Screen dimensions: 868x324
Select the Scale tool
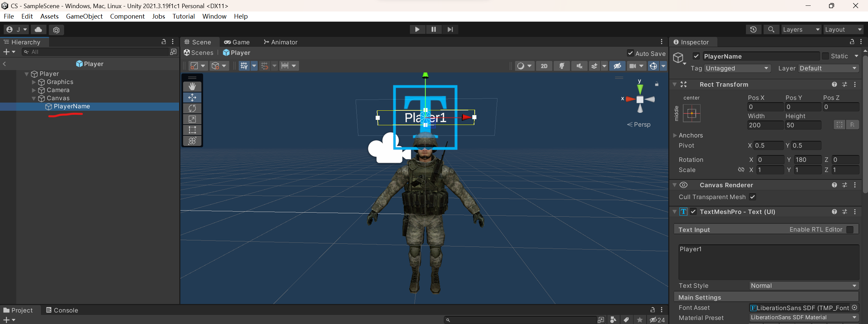point(192,119)
